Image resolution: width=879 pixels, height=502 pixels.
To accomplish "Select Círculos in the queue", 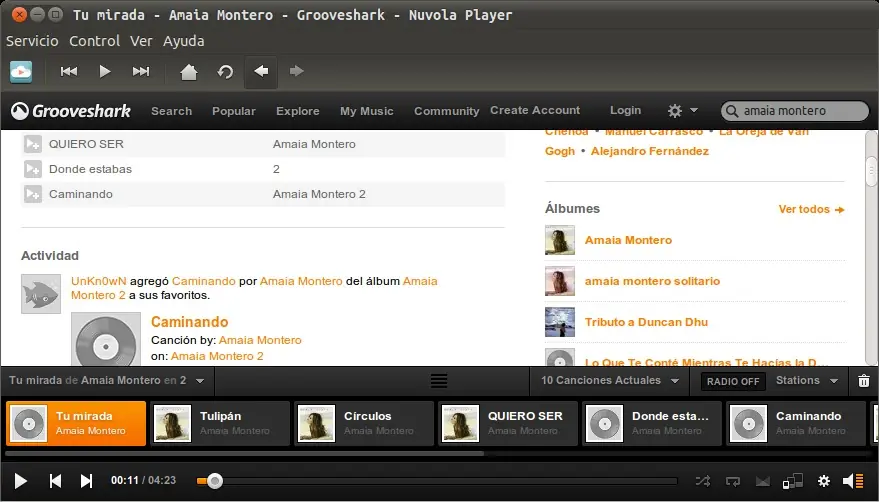I will pos(364,423).
